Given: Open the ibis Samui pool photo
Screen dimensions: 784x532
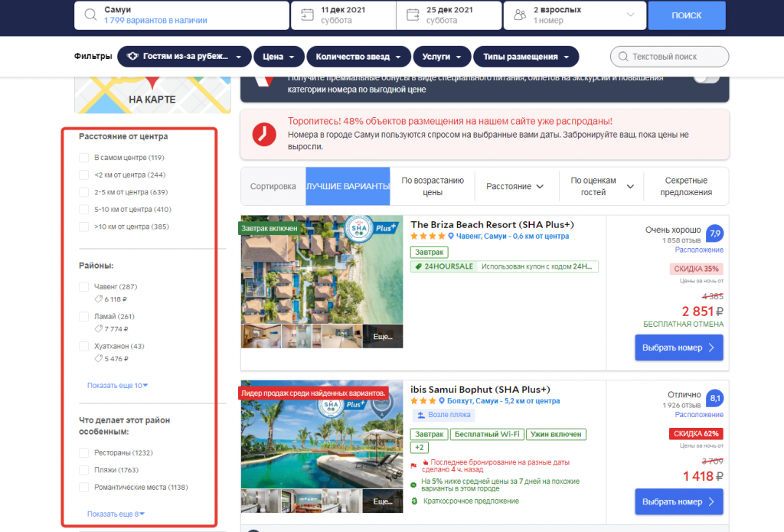Looking at the screenshot, I should click(322, 435).
